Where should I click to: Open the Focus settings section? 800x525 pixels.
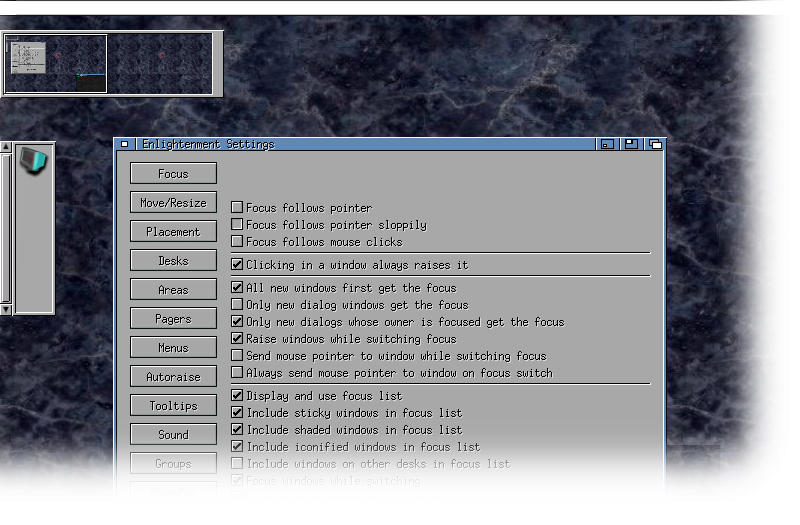point(173,173)
